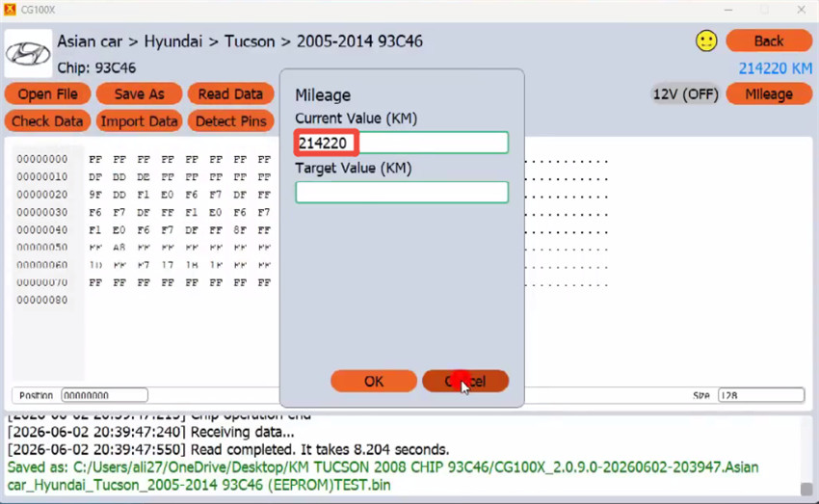
Task: Cancel the Mileage dialog
Action: (465, 382)
